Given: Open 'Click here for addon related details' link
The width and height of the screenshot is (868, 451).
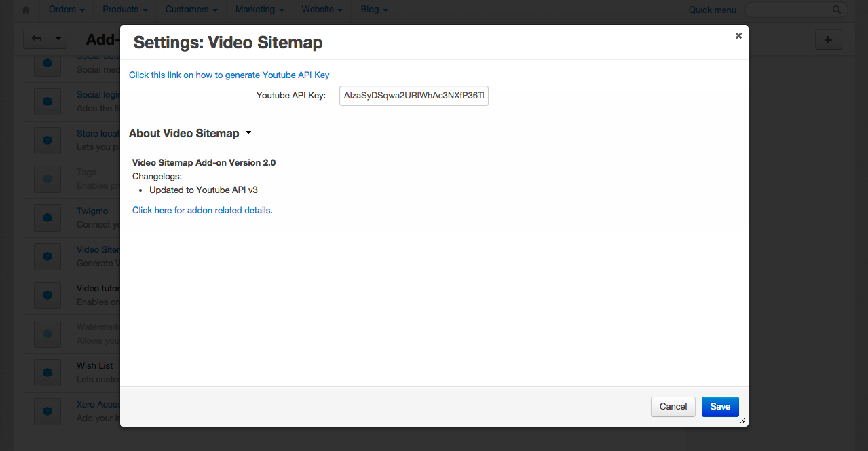Looking at the screenshot, I should [x=202, y=210].
